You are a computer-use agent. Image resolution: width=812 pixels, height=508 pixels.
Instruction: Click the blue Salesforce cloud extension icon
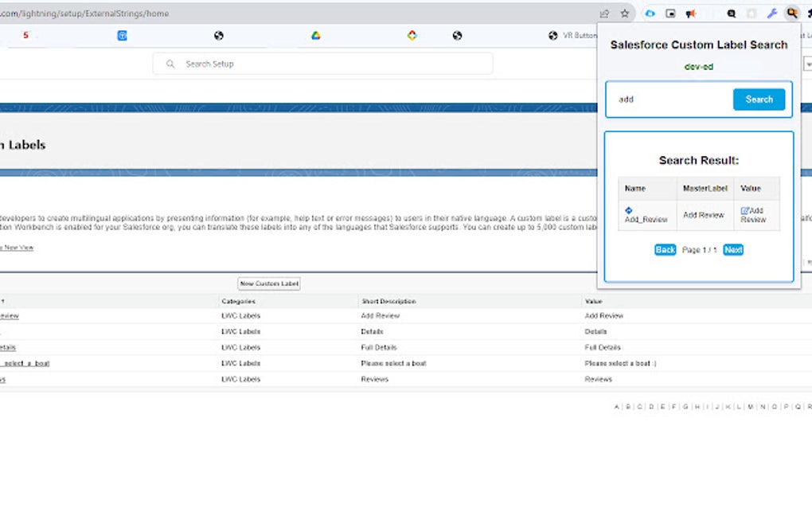[x=650, y=14]
